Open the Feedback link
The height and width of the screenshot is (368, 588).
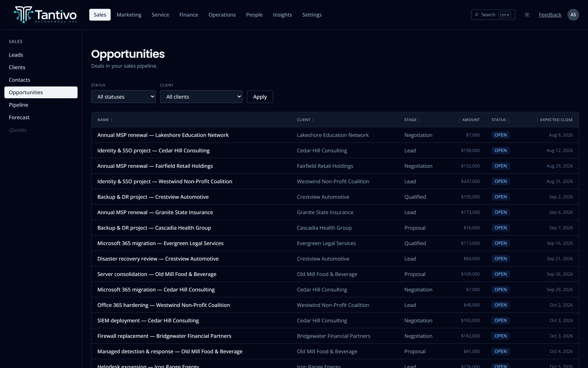coord(550,15)
